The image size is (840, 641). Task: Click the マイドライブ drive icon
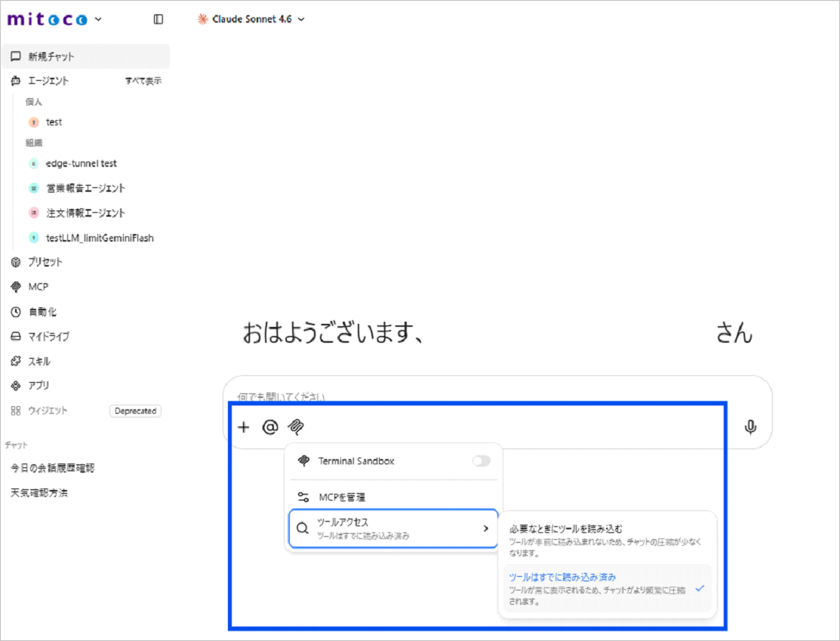coord(16,337)
